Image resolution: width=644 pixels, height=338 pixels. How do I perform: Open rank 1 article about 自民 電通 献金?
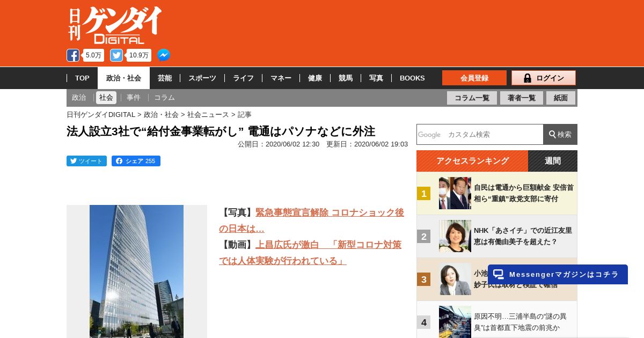pos(524,193)
